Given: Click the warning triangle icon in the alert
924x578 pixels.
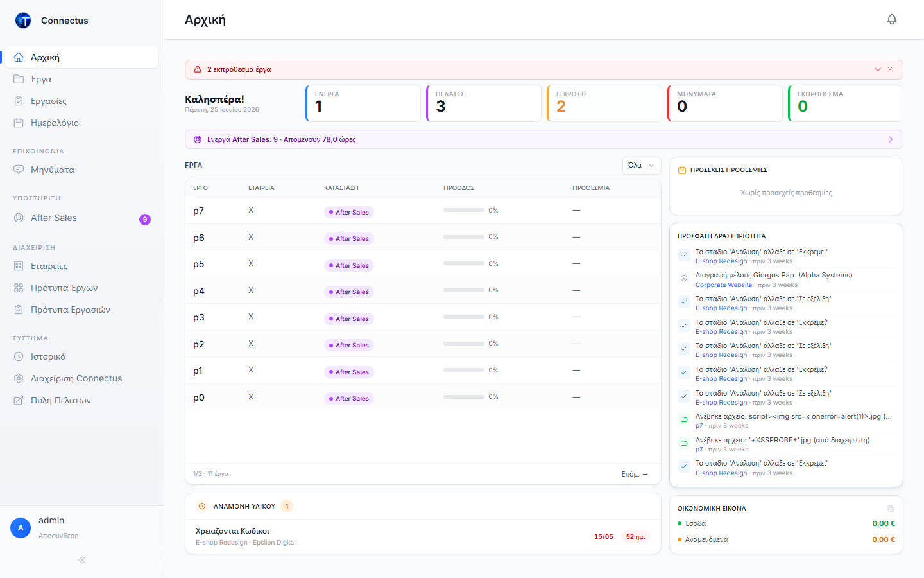Looking at the screenshot, I should (x=198, y=69).
